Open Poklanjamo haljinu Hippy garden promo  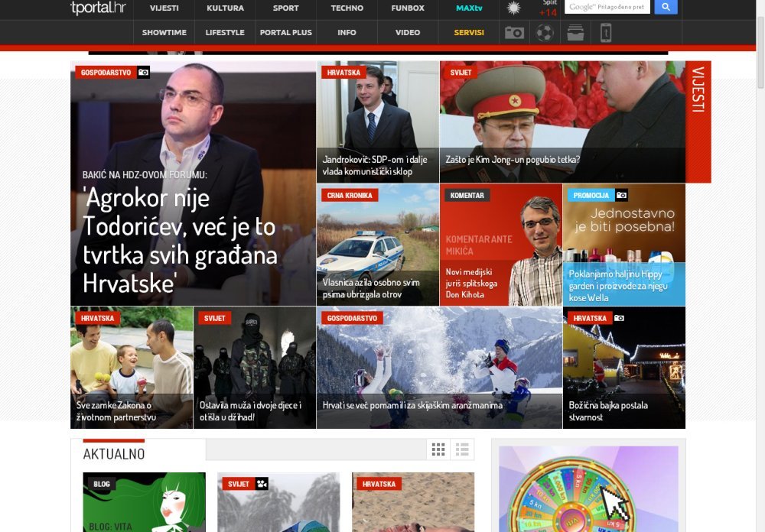[624, 245]
